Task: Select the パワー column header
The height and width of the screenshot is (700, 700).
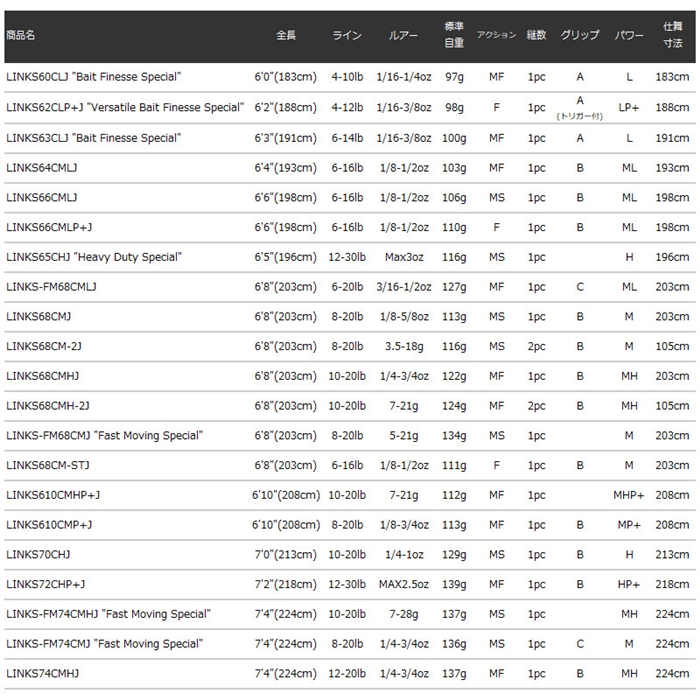Action: [629, 35]
